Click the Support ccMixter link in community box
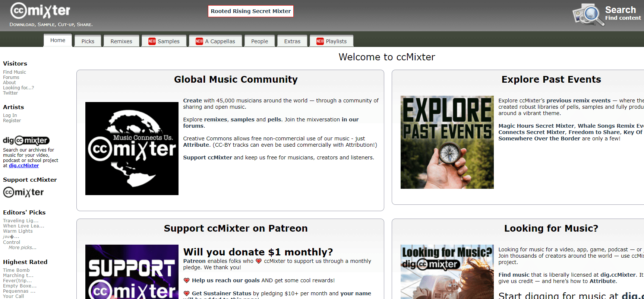Image resolution: width=644 pixels, height=299 pixels. (x=208, y=158)
